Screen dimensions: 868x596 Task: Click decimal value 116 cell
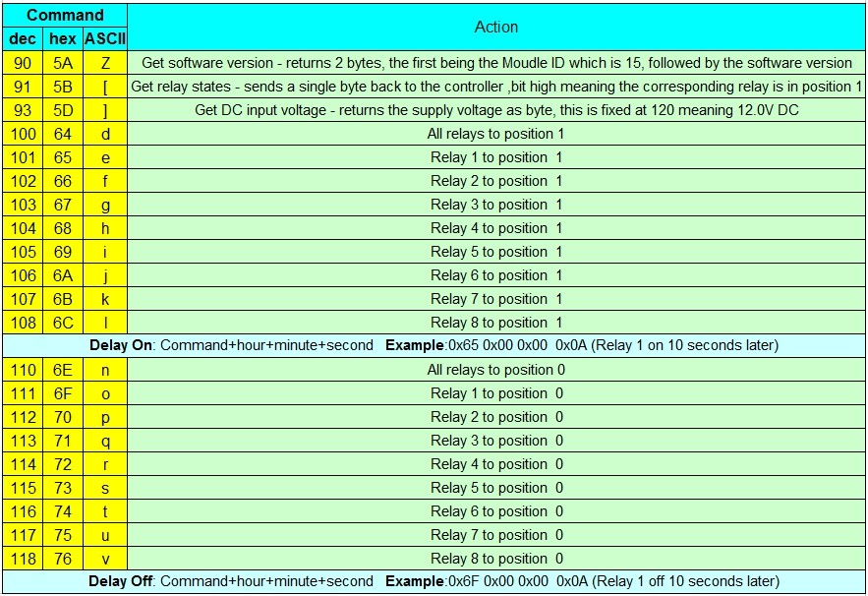23,511
